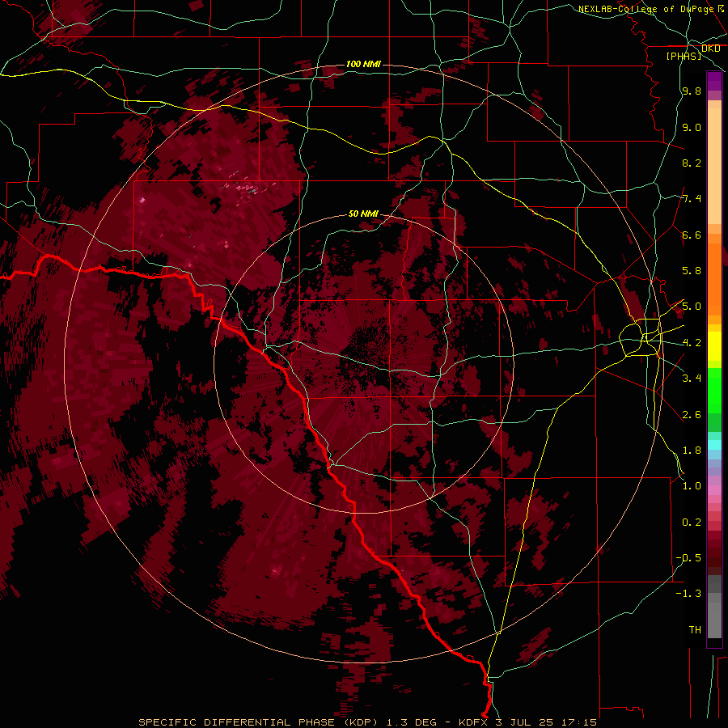Click the 100 NMI range ring label
This screenshot has width=728, height=728.
coord(363,64)
